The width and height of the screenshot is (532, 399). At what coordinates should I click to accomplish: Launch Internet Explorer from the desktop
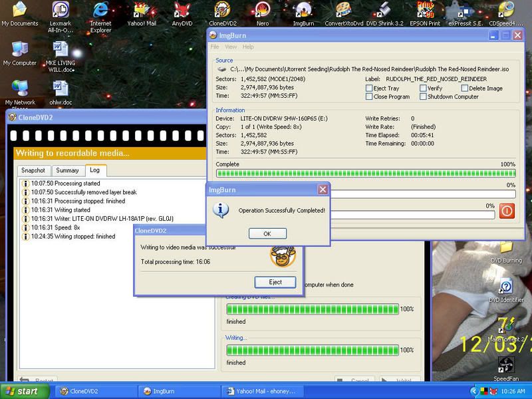(101, 16)
